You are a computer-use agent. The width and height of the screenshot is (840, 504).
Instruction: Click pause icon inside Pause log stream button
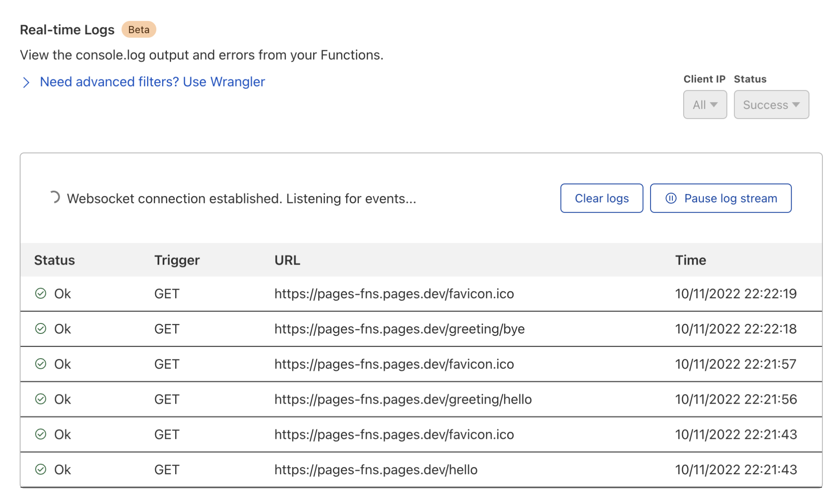(671, 198)
